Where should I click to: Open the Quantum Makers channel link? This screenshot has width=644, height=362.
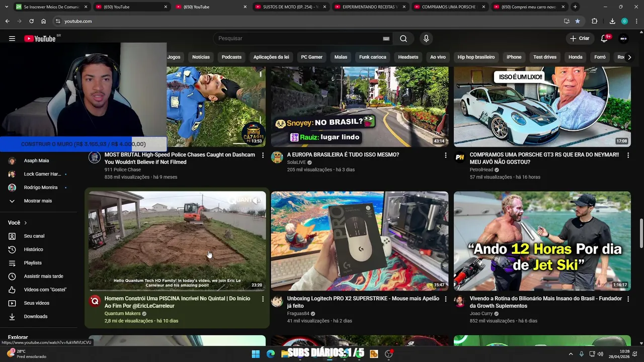(x=122, y=314)
